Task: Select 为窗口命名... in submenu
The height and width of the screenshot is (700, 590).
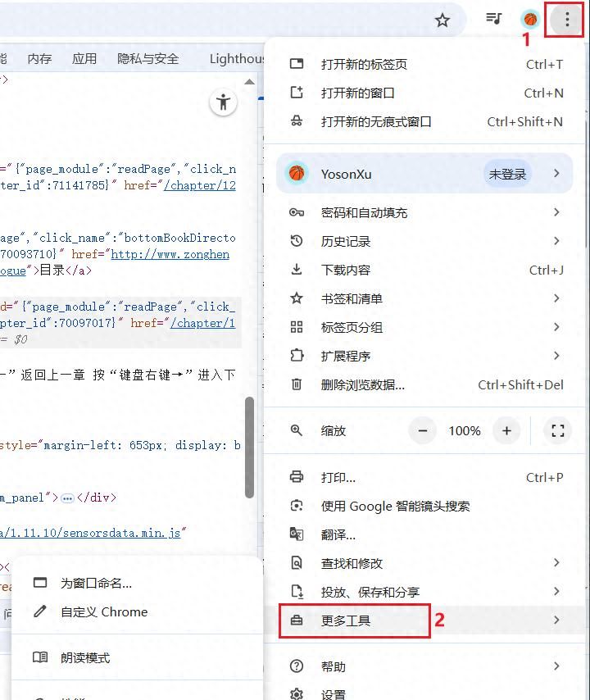Action: click(x=137, y=583)
